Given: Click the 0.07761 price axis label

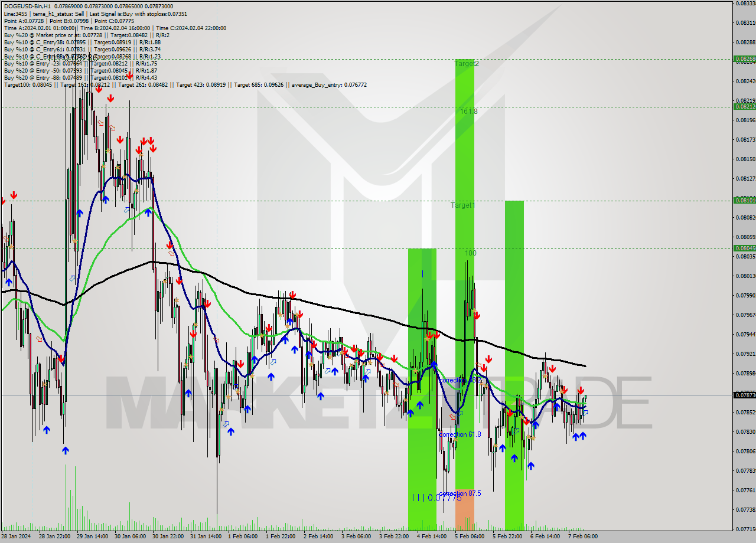Looking at the screenshot, I should [x=745, y=490].
